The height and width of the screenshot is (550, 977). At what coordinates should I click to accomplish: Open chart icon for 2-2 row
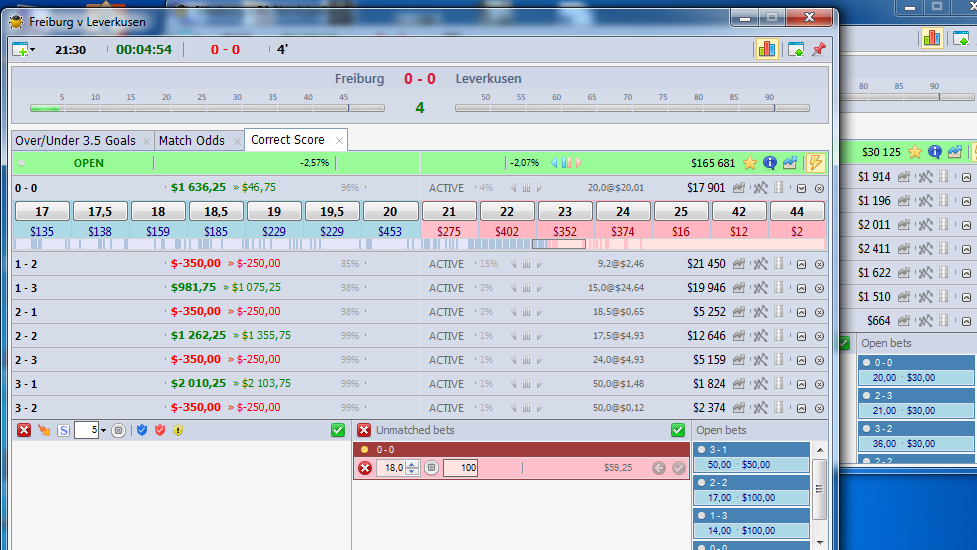[738, 336]
